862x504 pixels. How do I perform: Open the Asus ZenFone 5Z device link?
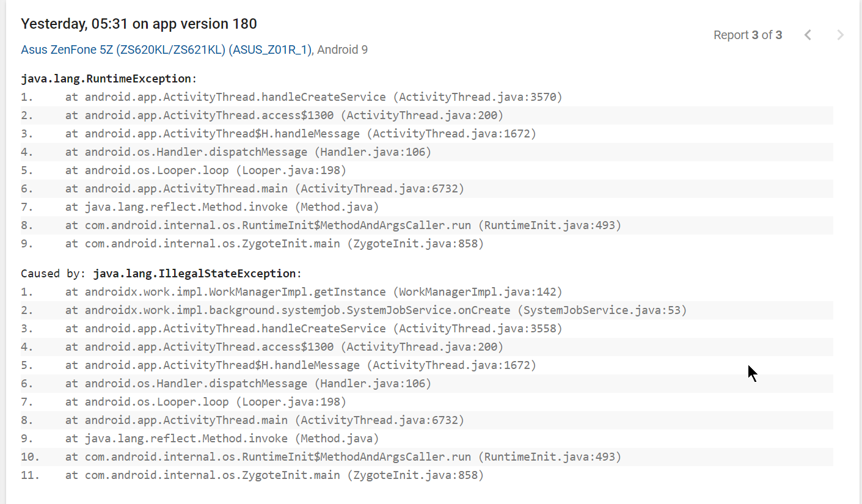(166, 49)
